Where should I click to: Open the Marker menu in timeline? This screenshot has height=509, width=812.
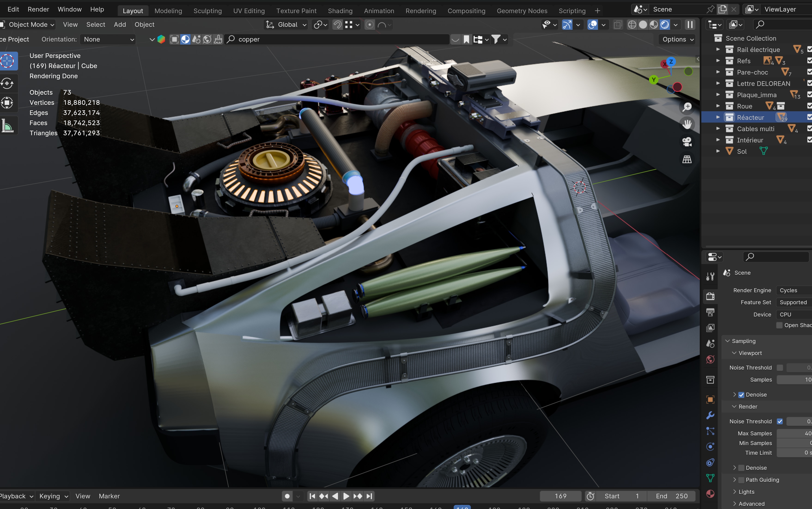pos(109,496)
